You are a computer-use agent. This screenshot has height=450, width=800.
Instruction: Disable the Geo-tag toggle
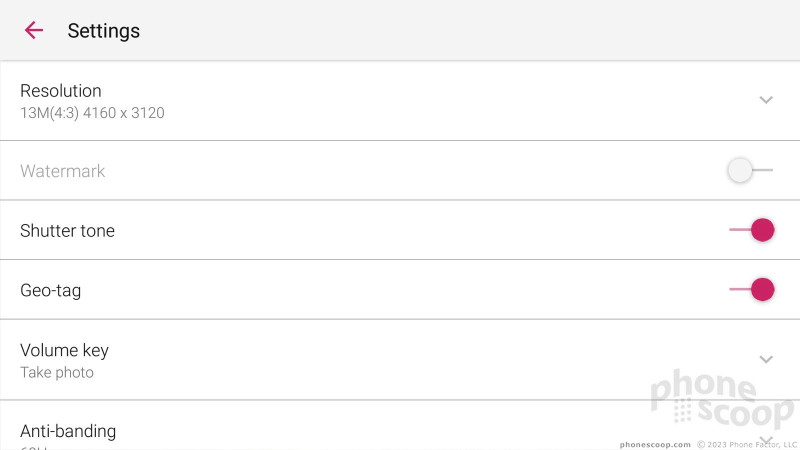point(752,289)
